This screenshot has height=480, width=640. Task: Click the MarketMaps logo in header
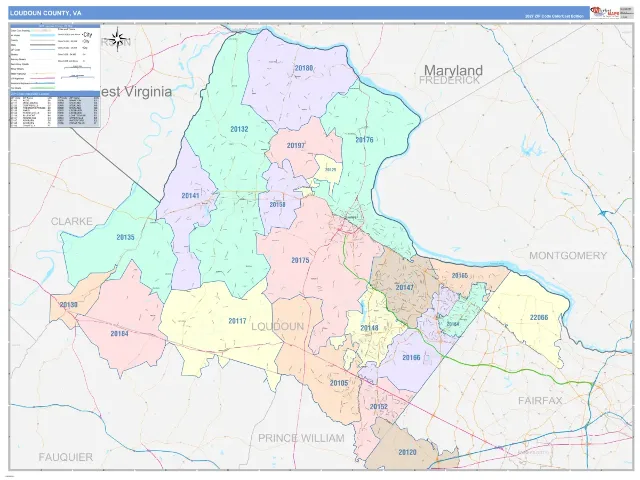click(x=604, y=12)
